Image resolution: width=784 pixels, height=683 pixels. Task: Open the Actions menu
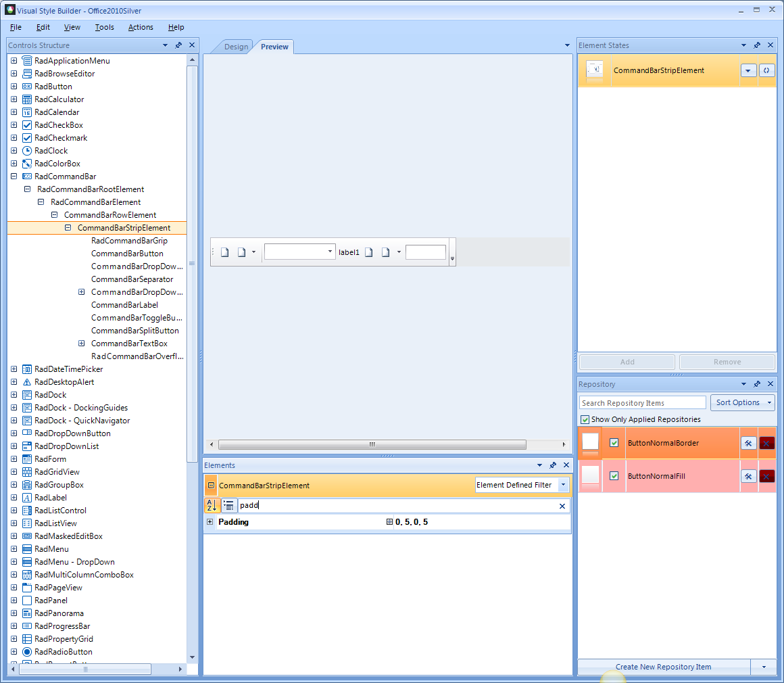pyautogui.click(x=141, y=27)
